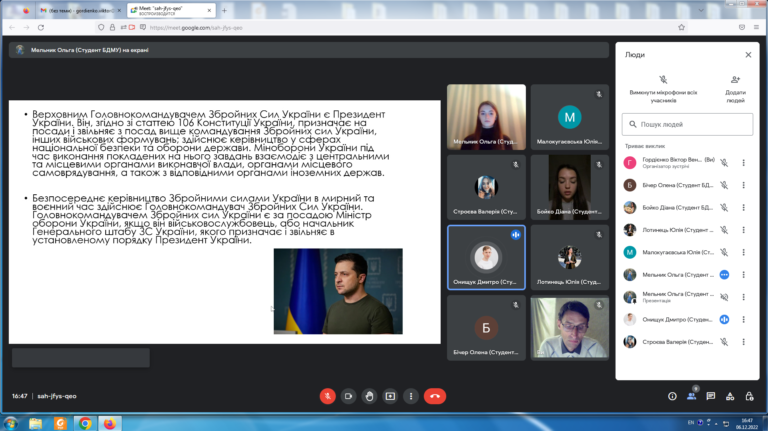Click the shared presentation slide

point(224,222)
